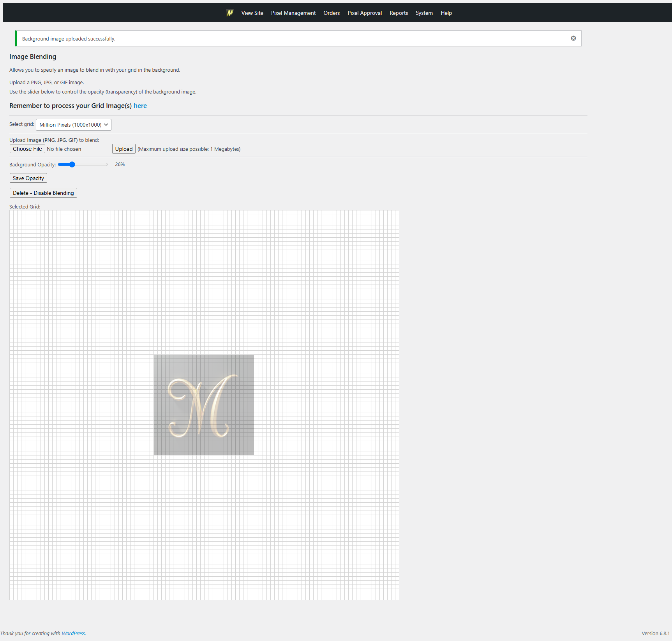The height and width of the screenshot is (641, 672).
Task: Open the System menu
Action: [x=424, y=12]
